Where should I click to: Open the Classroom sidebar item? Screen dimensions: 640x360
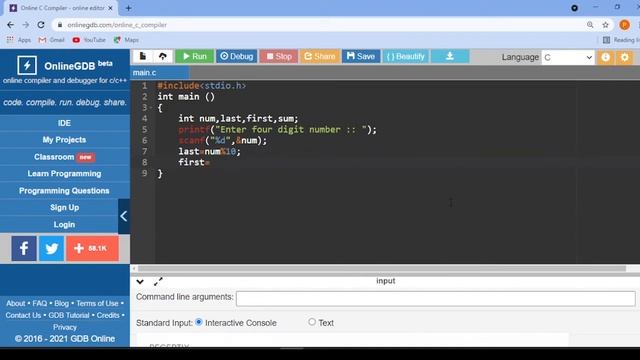click(64, 157)
